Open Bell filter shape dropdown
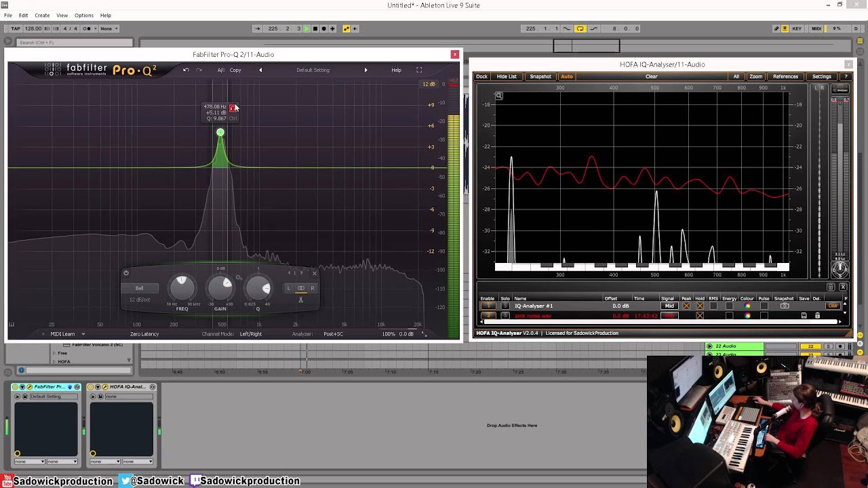Screen dimensions: 868x488 [139, 288]
